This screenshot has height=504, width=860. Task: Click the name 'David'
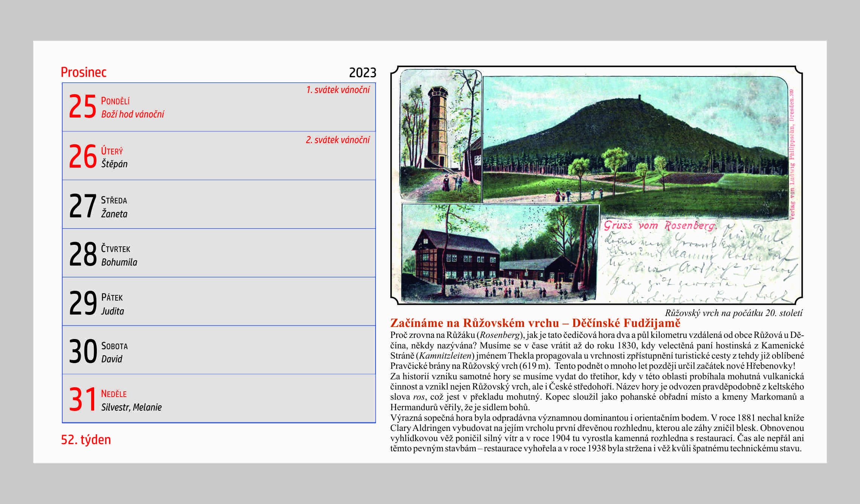(x=112, y=359)
